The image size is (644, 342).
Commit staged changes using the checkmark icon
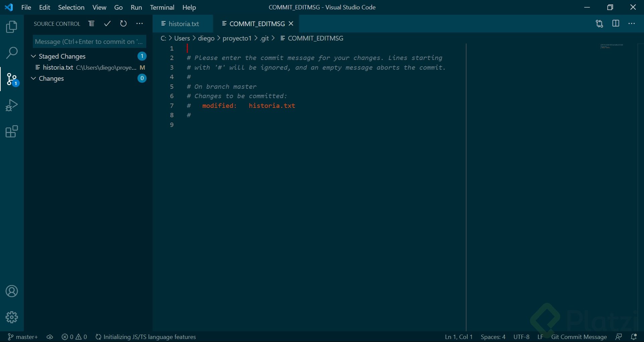point(107,23)
